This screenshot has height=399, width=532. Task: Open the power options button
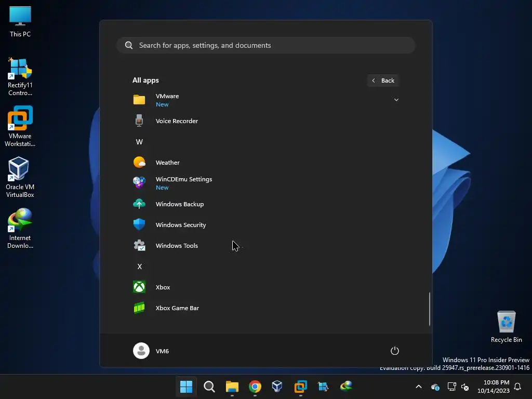(x=395, y=351)
